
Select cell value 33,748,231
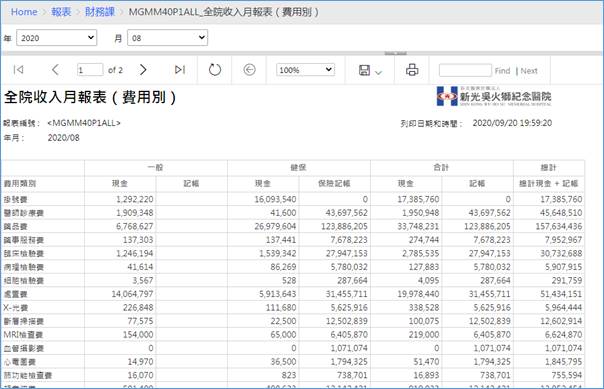tap(418, 226)
